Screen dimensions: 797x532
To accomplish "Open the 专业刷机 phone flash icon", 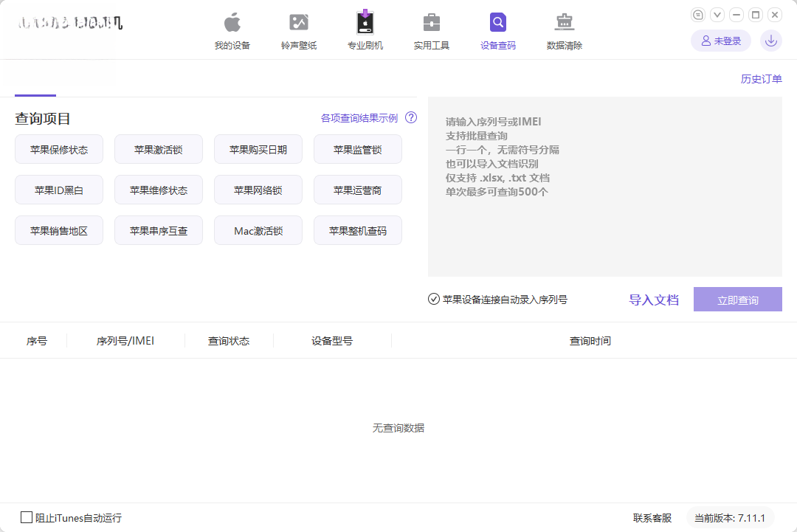I will [365, 22].
